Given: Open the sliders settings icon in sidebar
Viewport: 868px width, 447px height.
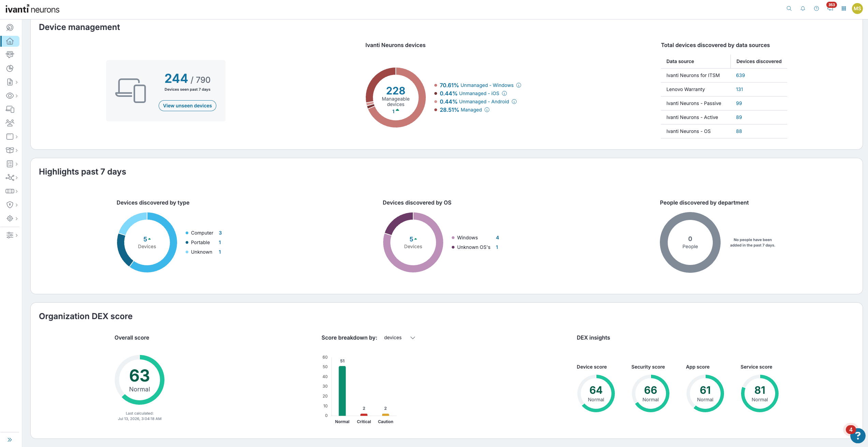Looking at the screenshot, I should point(10,235).
